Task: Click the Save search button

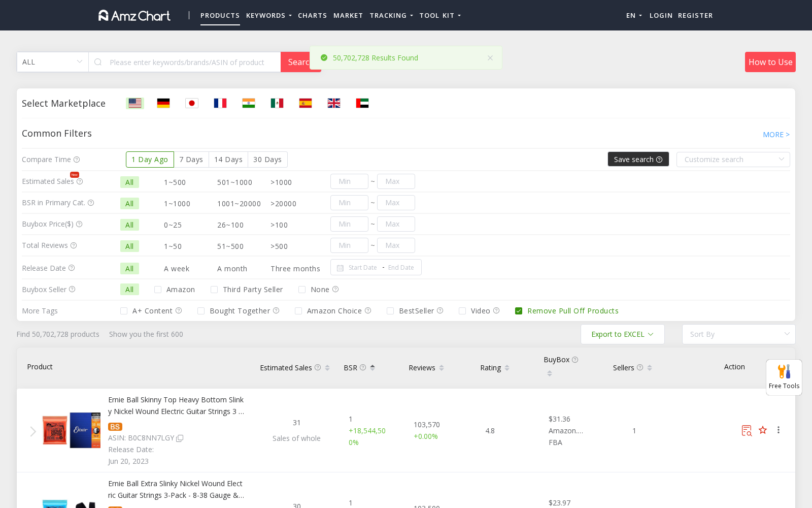Action: pyautogui.click(x=638, y=160)
